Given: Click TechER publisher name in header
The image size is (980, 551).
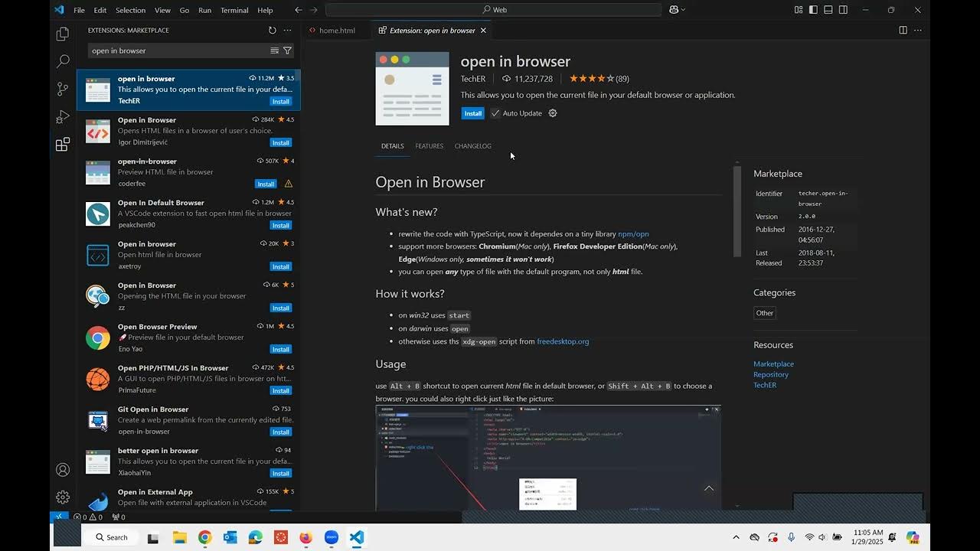Looking at the screenshot, I should 473,79.
